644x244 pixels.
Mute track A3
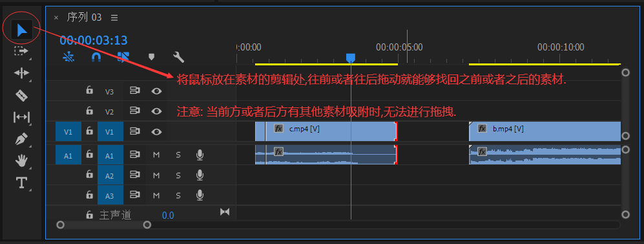coord(156,195)
